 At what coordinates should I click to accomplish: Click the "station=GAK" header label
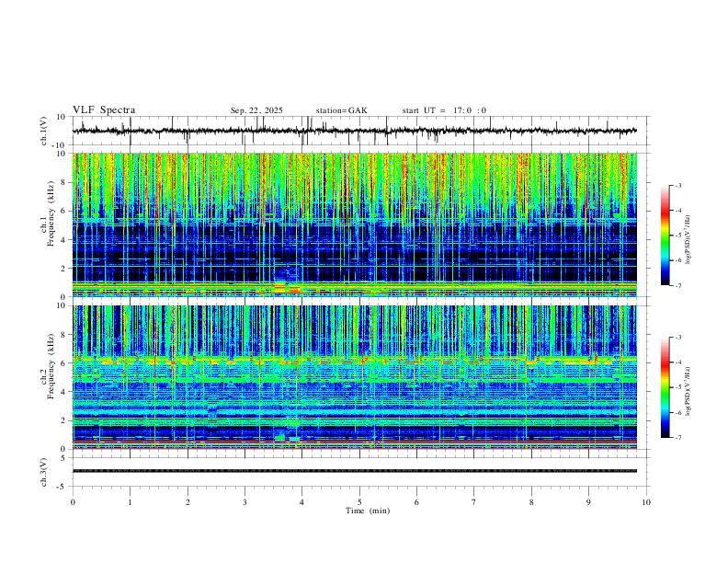coord(341,110)
